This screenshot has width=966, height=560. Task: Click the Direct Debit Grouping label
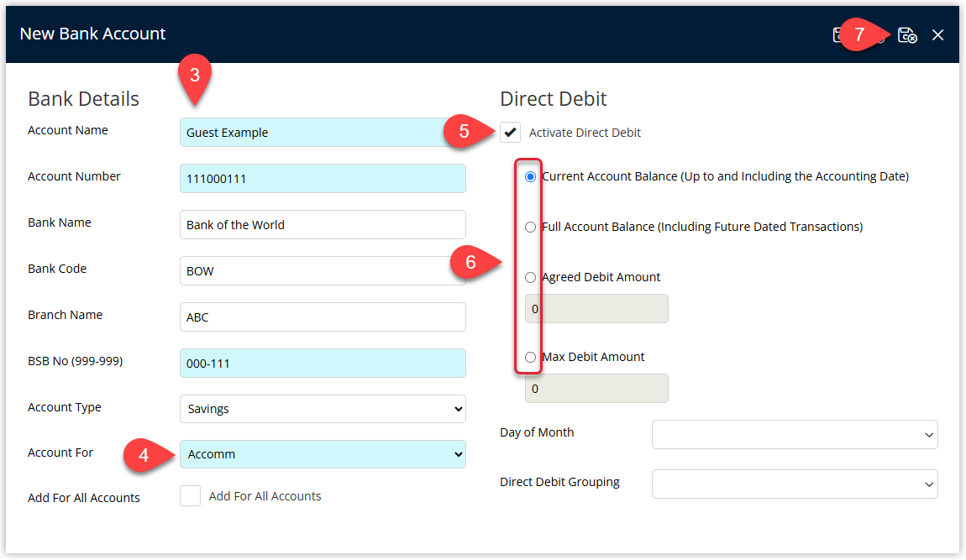559,482
